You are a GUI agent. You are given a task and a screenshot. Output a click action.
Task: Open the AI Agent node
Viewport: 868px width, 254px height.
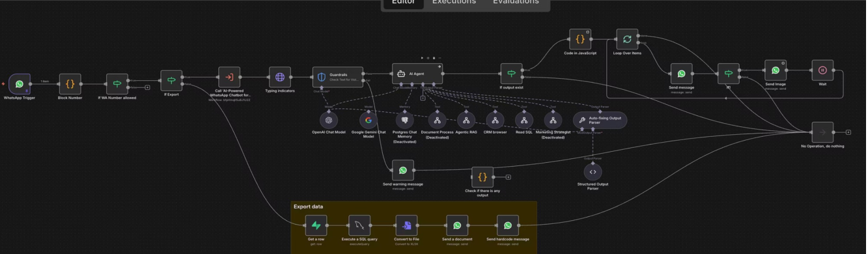point(417,74)
